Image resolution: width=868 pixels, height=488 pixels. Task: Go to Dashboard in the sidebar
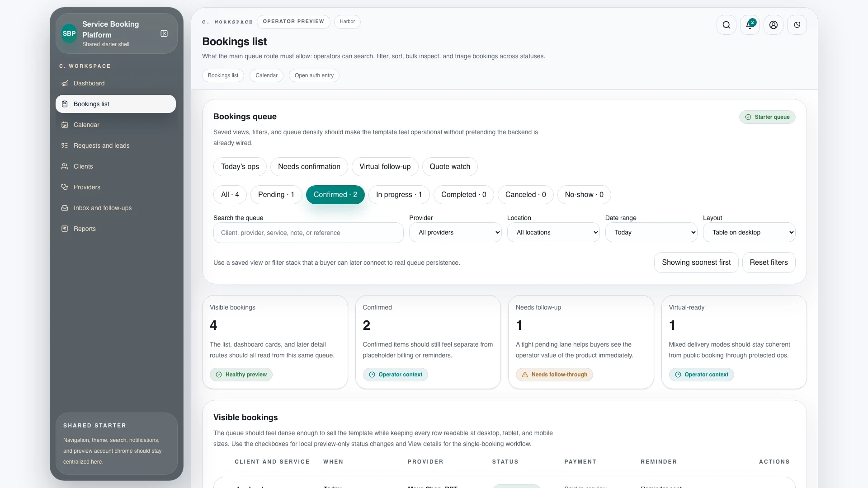tap(116, 83)
